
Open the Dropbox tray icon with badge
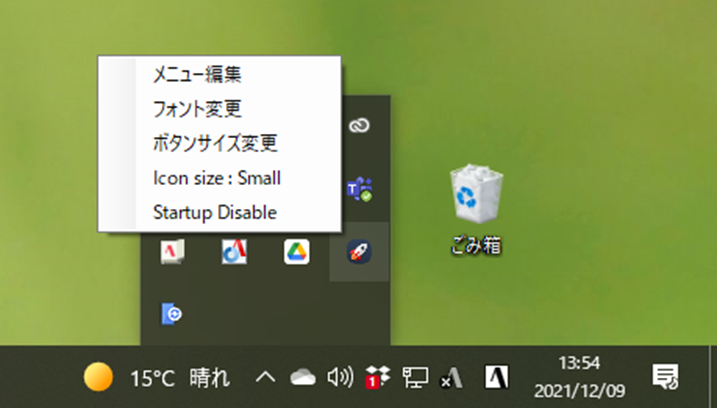[378, 378]
